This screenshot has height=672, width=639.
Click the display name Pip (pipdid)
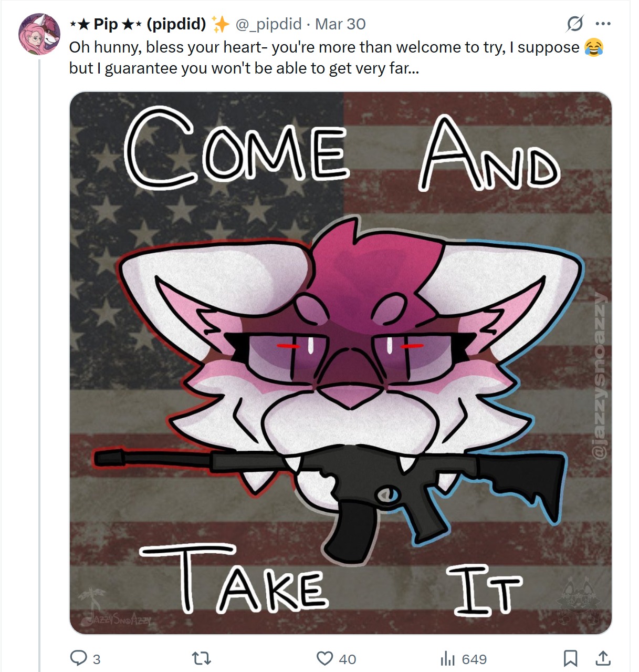[139, 24]
